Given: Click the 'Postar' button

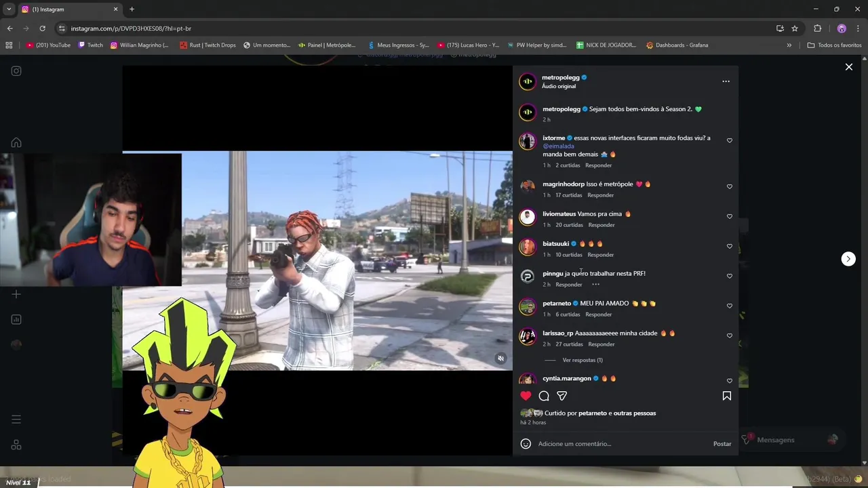Looking at the screenshot, I should [x=722, y=444].
